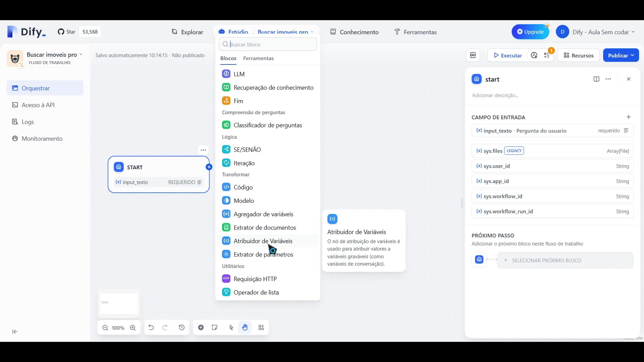Screen dimensions: 644x362
Task: Switch to the Ferramentas tab in block picker
Action: (x=258, y=58)
